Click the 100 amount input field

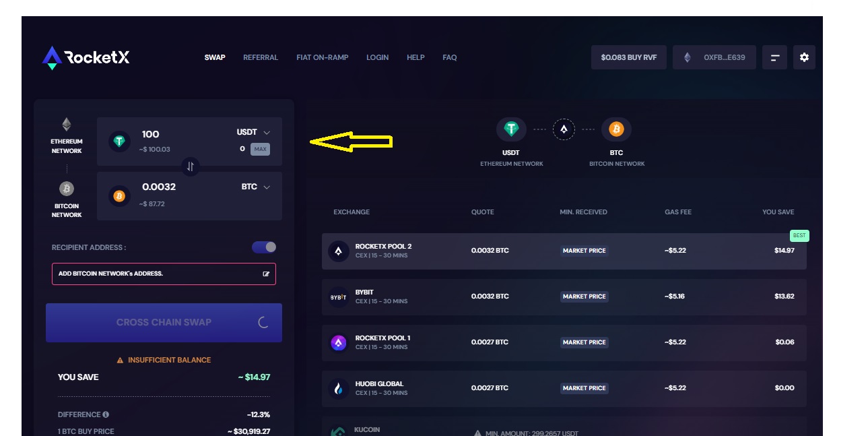pyautogui.click(x=151, y=134)
